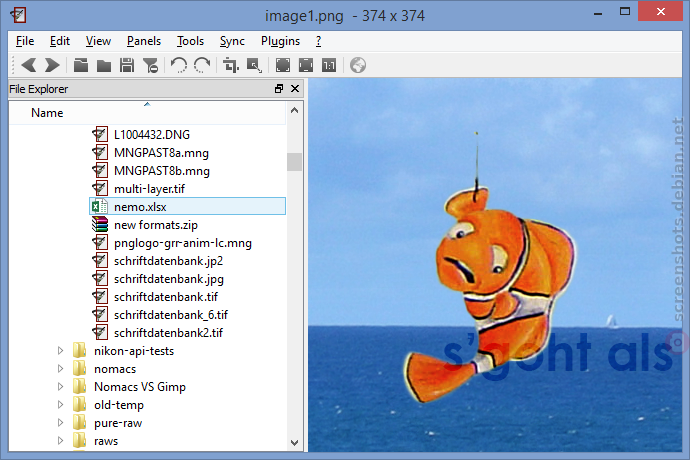Screen dimensions: 690x460
Task: Open the ? help menu
Action: (318, 41)
